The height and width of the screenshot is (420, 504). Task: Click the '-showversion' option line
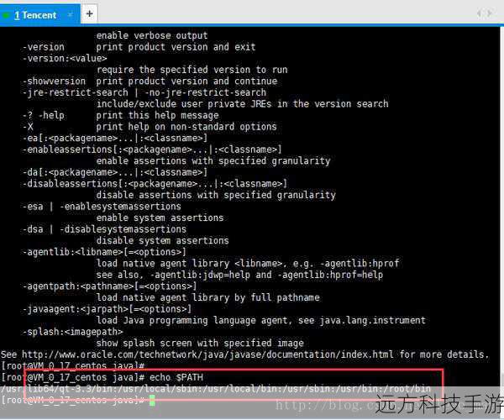coord(150,81)
